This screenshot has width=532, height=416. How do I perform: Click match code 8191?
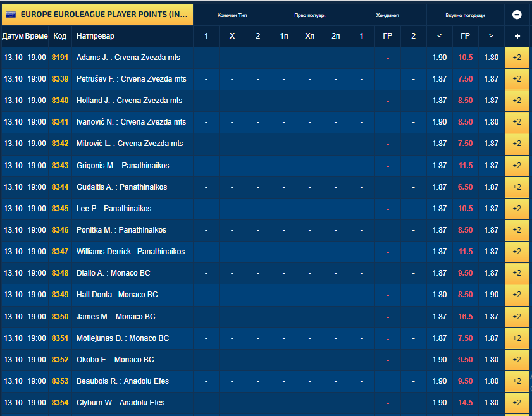click(60, 58)
